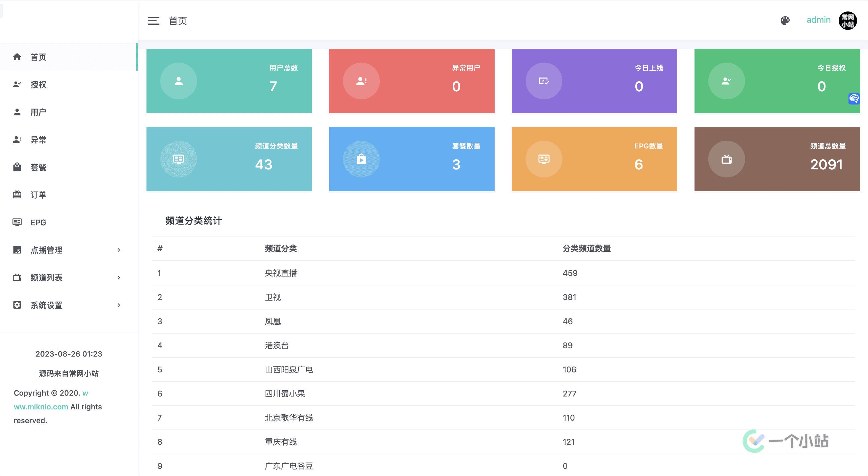Click the floating blue assistant icon
The image size is (868, 476).
[x=854, y=99]
